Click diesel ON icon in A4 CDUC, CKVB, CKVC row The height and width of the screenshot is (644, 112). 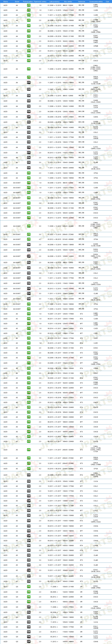point(29,168)
